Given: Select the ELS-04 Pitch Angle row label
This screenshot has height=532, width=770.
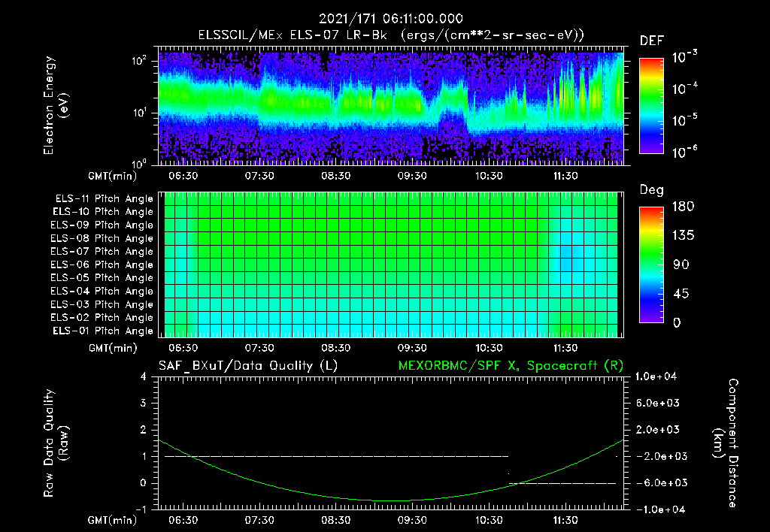Looking at the screenshot, I should coord(102,291).
